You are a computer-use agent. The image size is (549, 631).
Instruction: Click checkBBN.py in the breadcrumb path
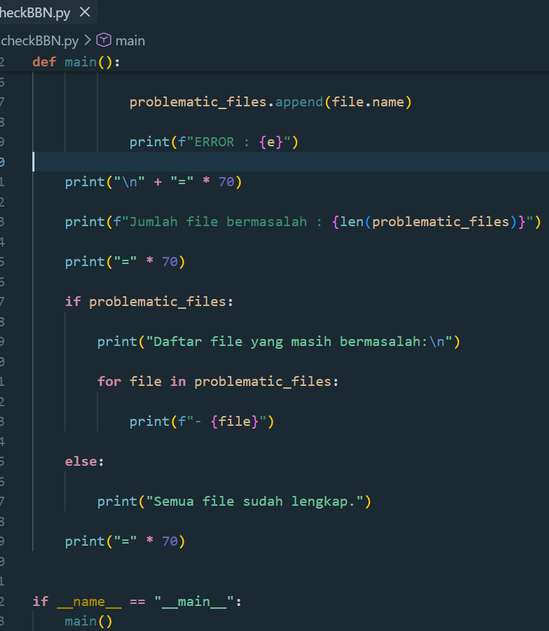point(39,41)
